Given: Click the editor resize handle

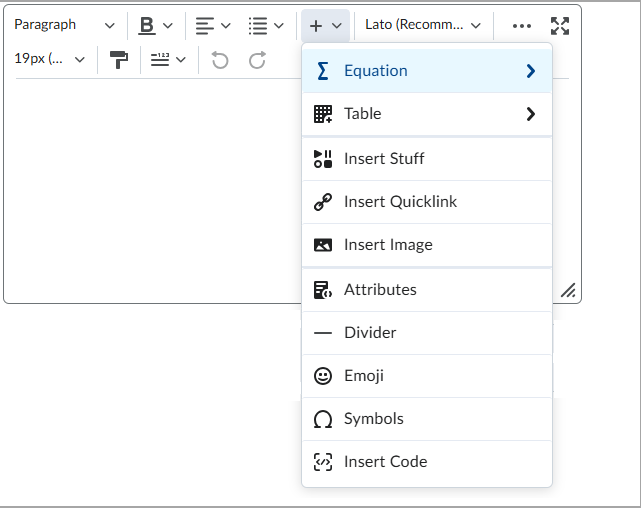Looking at the screenshot, I should point(568,290).
